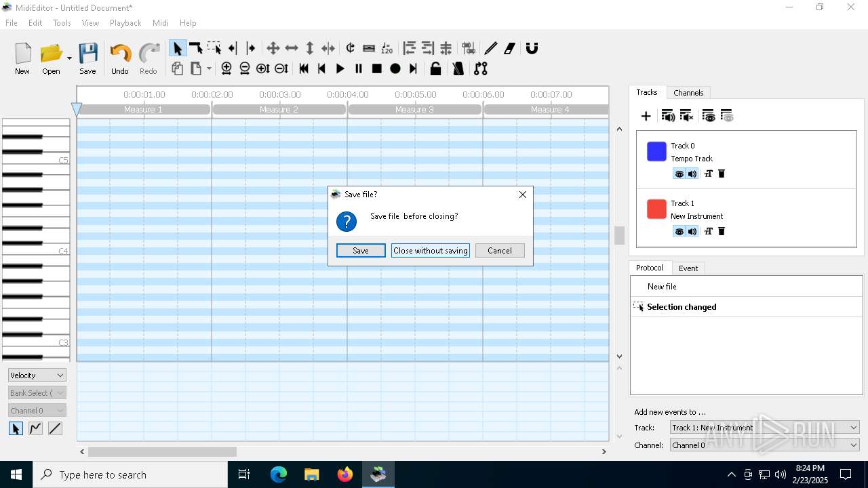The width and height of the screenshot is (868, 488).
Task: Click the paste icon in the toolbar
Action: point(196,68)
